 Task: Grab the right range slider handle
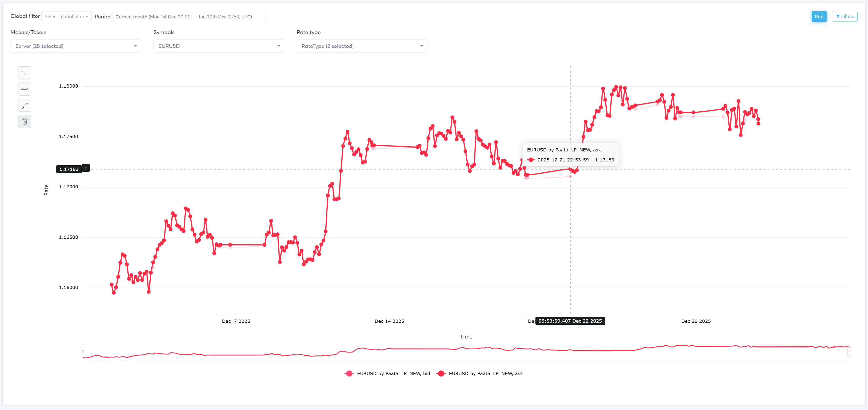[x=849, y=352]
